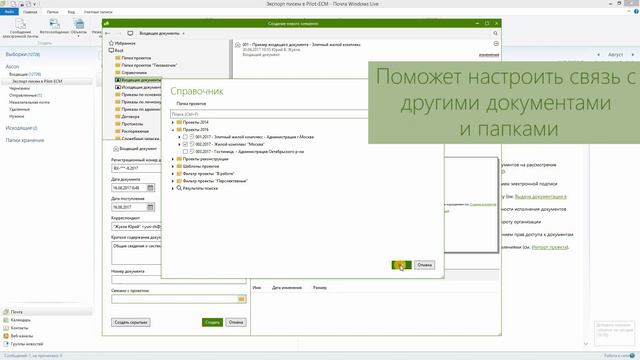The width and height of the screenshot is (640, 360).
Task: Select Избранное with the star icon
Action: coord(122,43)
